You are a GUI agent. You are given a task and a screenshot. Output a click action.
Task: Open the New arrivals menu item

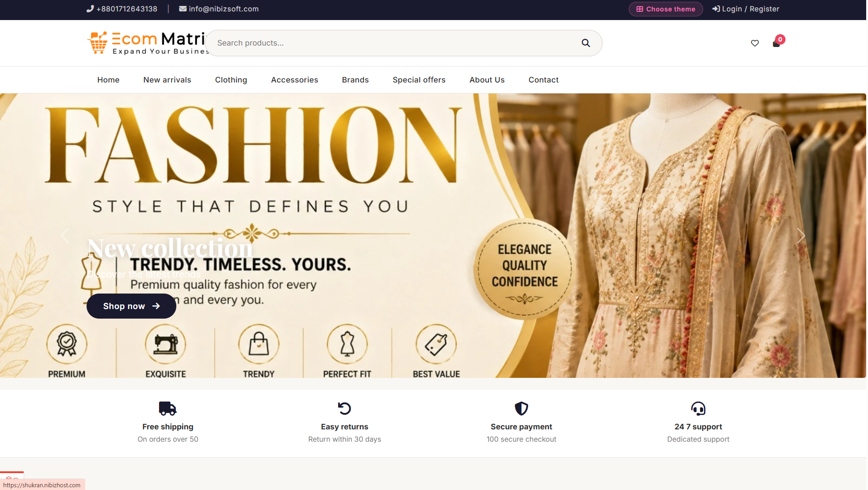coord(167,80)
